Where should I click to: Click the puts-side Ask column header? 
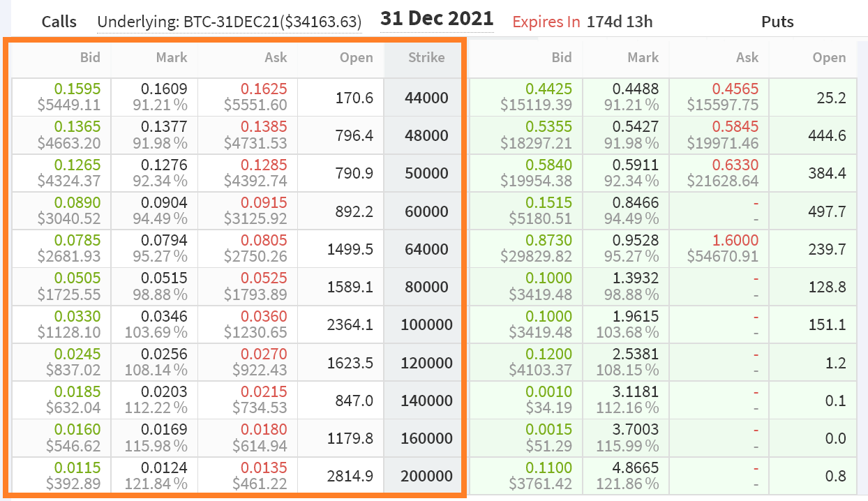coord(747,58)
